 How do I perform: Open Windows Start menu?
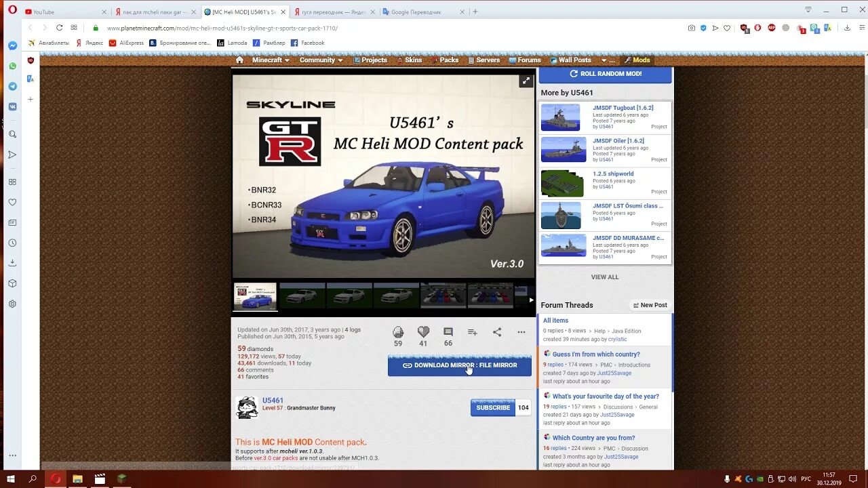11,479
